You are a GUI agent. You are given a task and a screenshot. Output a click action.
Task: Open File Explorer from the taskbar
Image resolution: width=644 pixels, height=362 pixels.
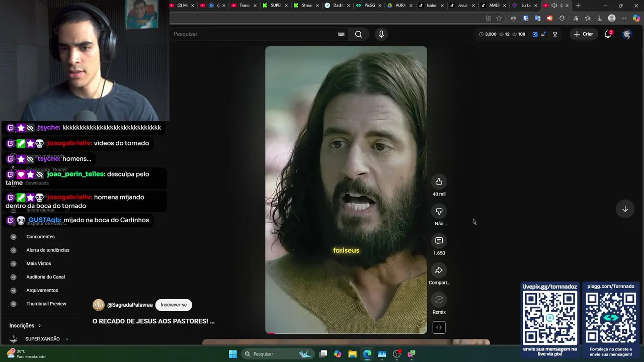point(352,354)
